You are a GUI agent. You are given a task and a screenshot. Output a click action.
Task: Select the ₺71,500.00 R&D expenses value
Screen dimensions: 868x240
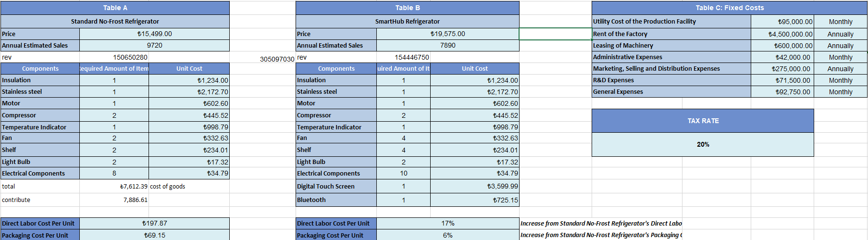782,80
